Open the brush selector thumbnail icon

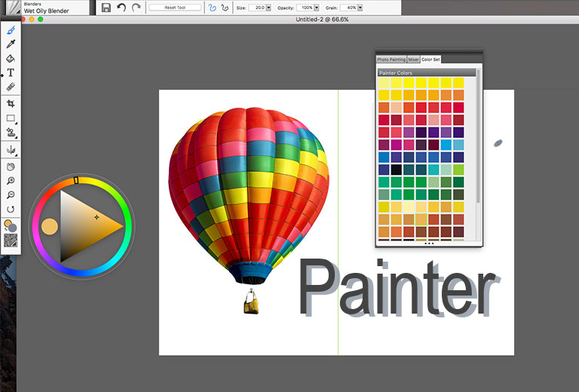[14, 8]
